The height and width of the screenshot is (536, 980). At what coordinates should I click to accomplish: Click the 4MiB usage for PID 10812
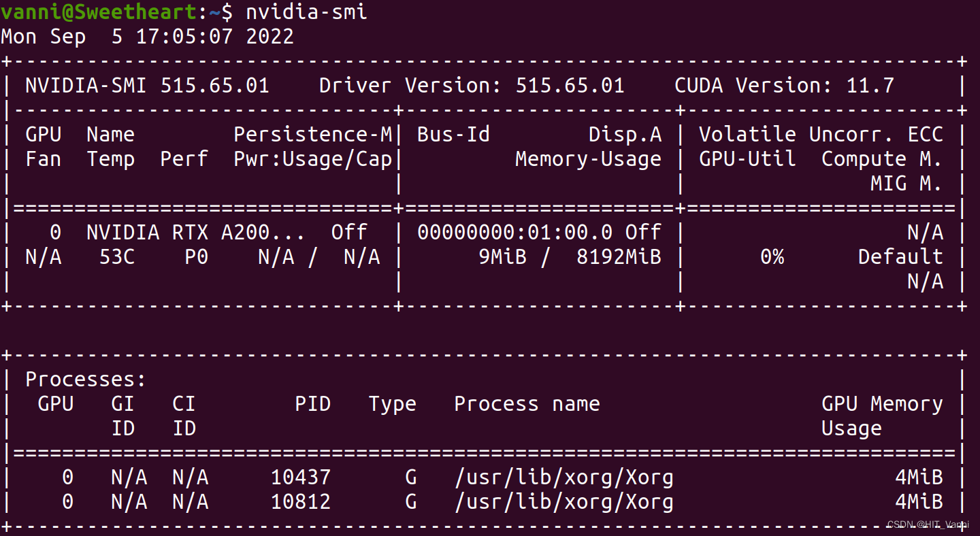pyautogui.click(x=919, y=501)
